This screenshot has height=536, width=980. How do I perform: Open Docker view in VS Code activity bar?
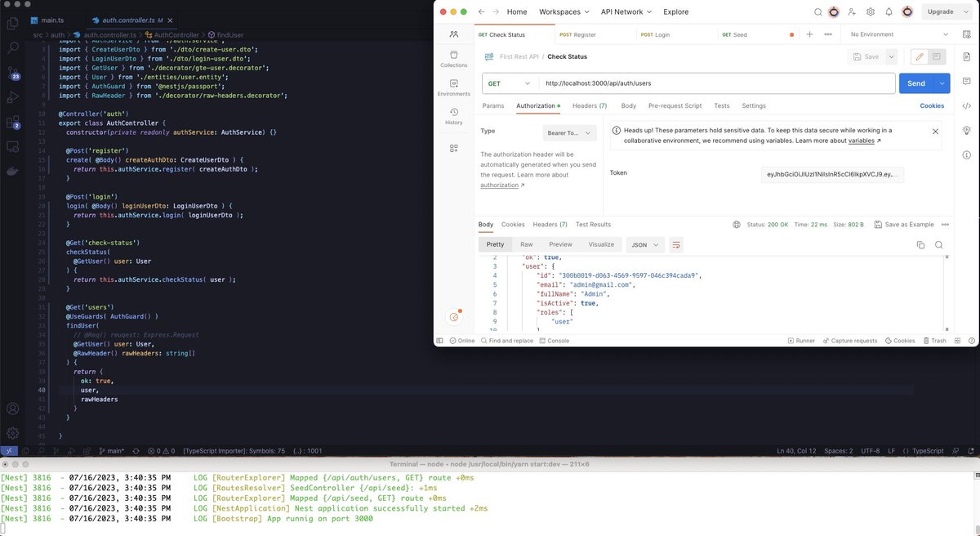coord(13,172)
